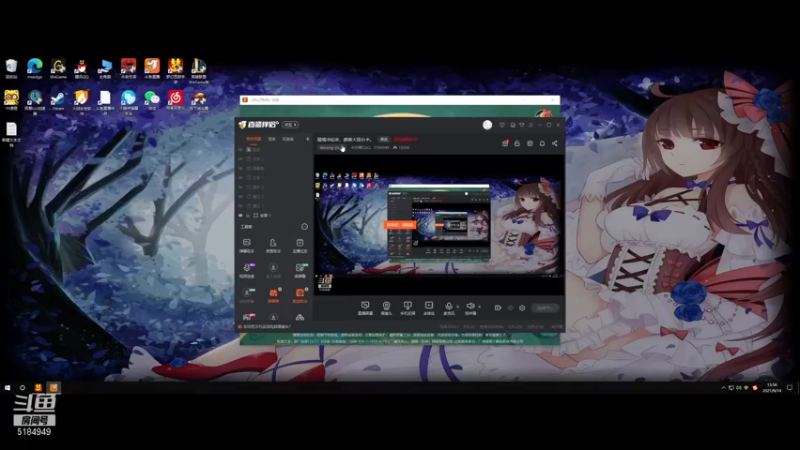Click the Cortana circle on the taskbar
This screenshot has width=800, height=450.
coord(22,388)
